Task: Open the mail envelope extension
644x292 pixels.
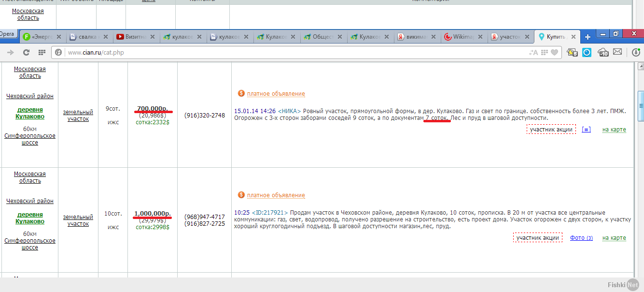Action: (x=617, y=52)
